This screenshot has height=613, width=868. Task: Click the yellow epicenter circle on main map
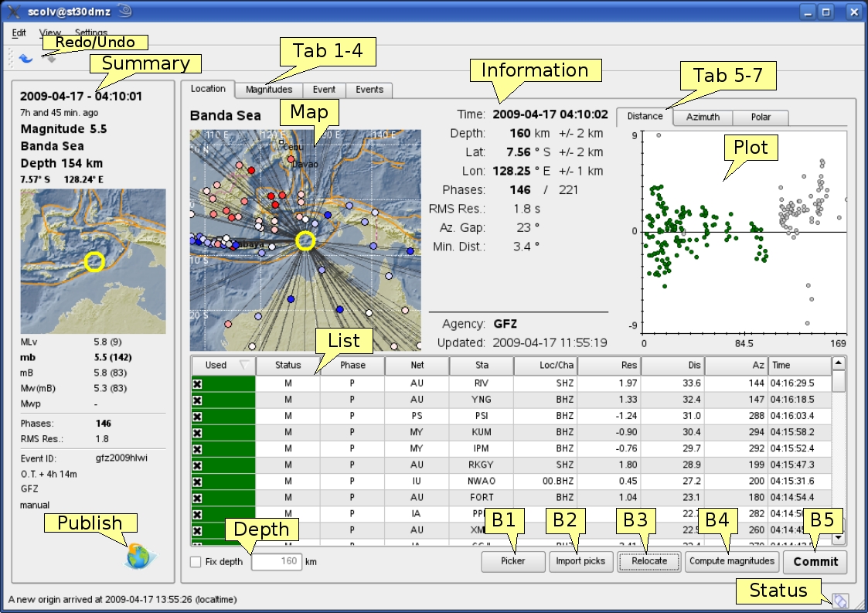coord(306,241)
